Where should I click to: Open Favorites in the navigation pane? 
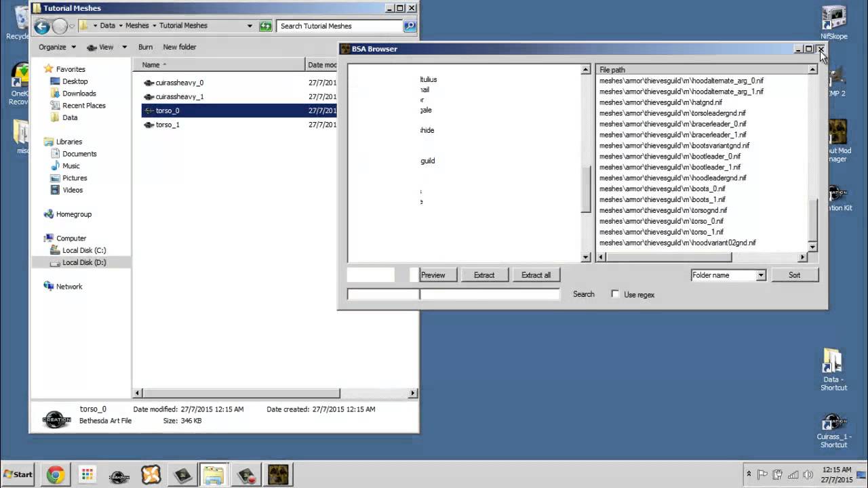[x=71, y=69]
